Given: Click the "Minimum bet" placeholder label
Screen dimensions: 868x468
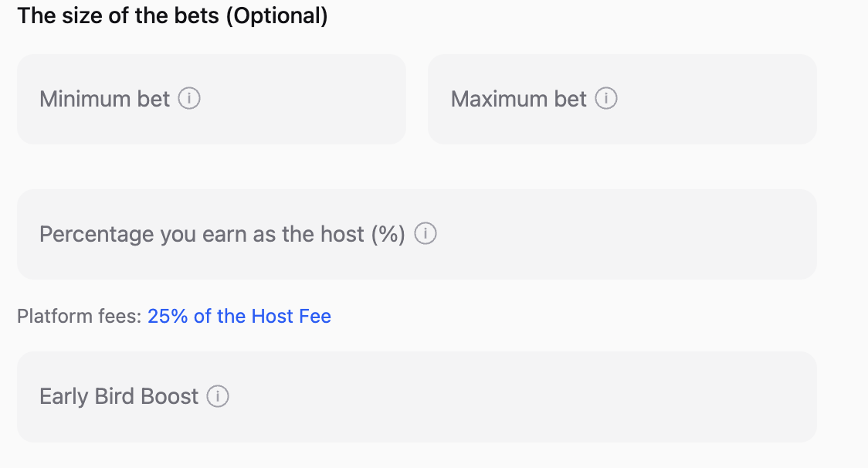Looking at the screenshot, I should 104,99.
